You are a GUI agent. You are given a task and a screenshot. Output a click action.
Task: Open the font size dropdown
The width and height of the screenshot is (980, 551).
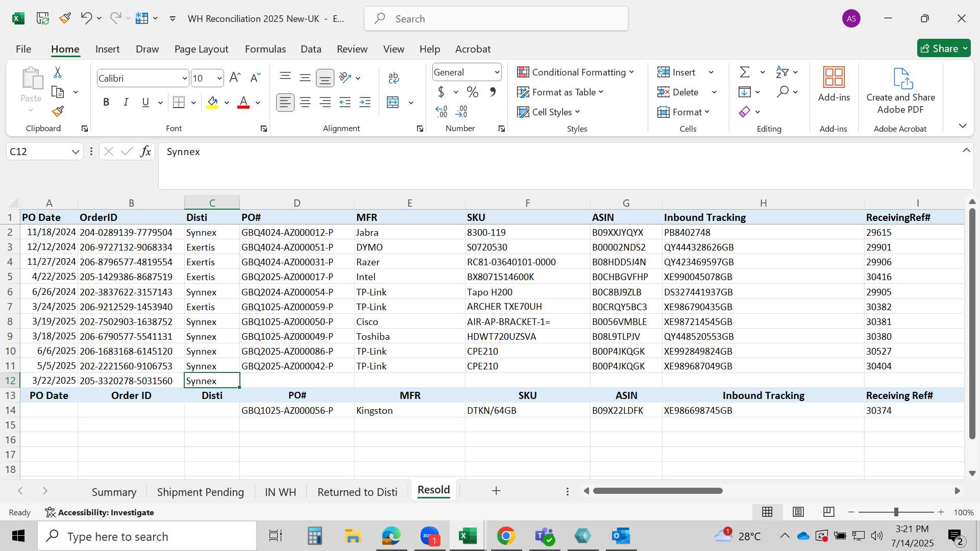click(219, 79)
